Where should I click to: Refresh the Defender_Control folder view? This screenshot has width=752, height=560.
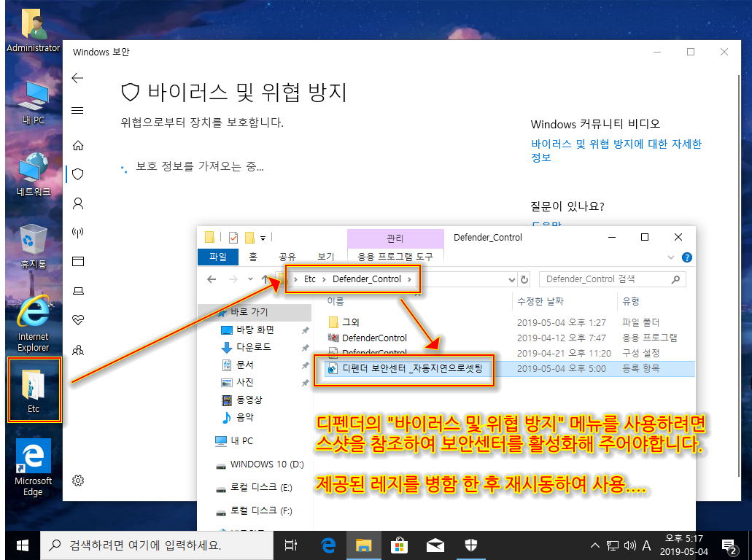coord(524,279)
